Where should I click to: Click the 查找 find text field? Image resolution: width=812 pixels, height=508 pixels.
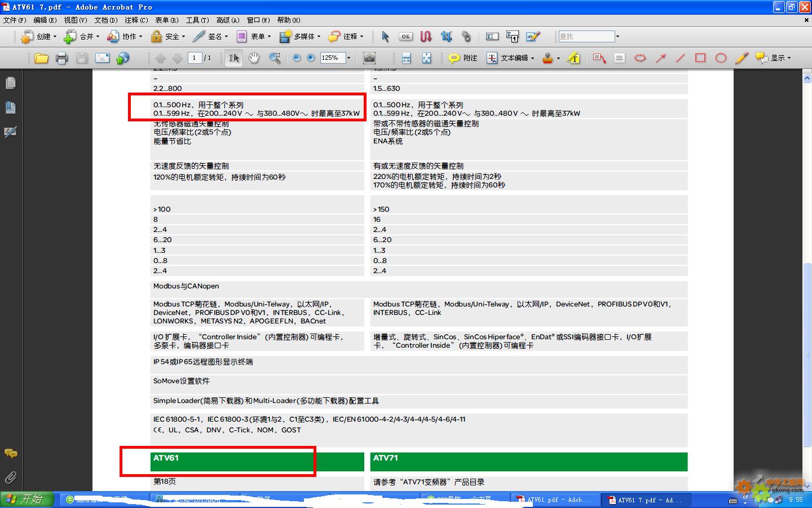click(x=586, y=37)
